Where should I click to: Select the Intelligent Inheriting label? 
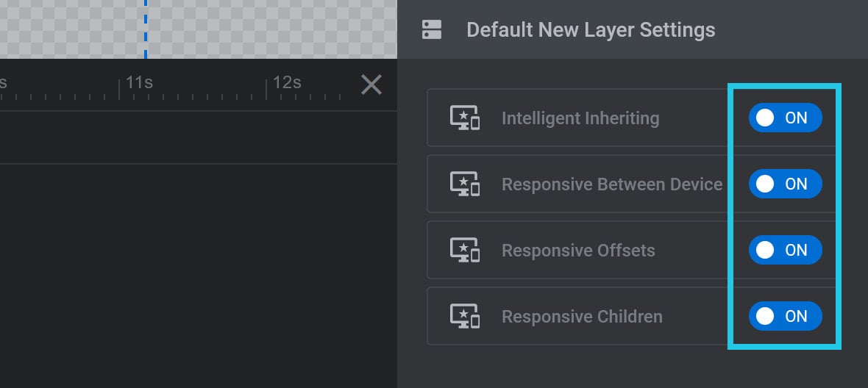pos(580,118)
